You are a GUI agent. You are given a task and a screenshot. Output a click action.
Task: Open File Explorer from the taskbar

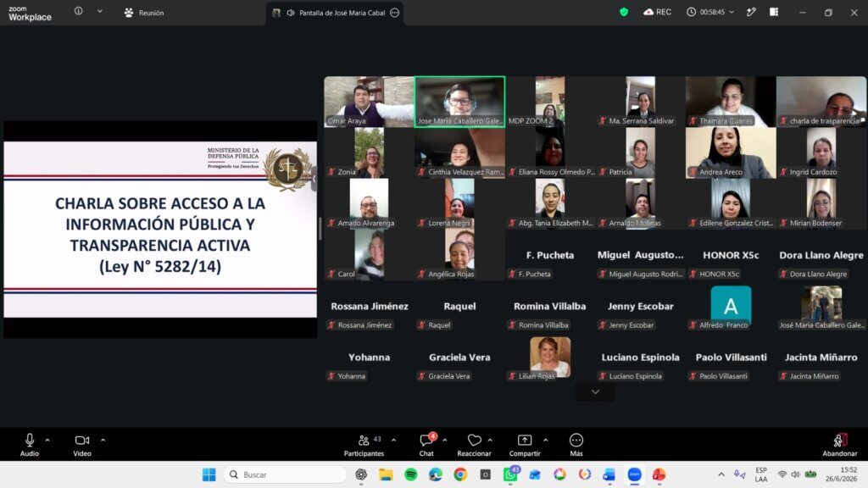(x=386, y=474)
